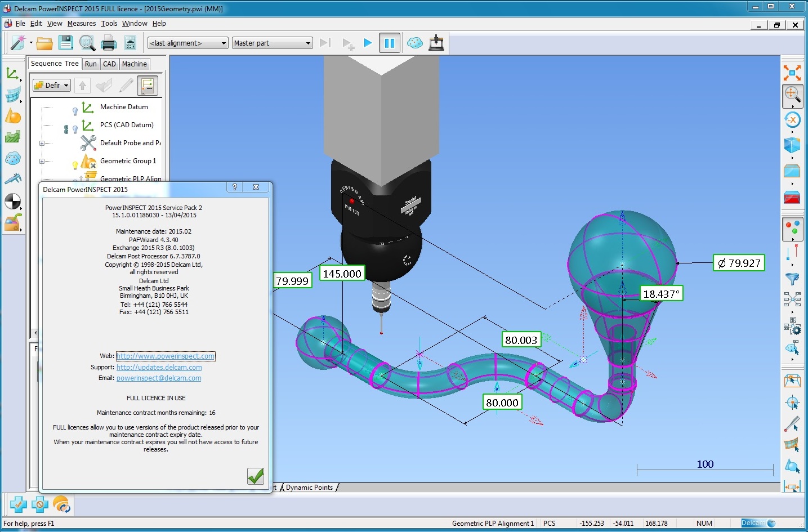
Task: Toggle Geometric Group 1 yellow lightbulb
Action: pyautogui.click(x=75, y=166)
